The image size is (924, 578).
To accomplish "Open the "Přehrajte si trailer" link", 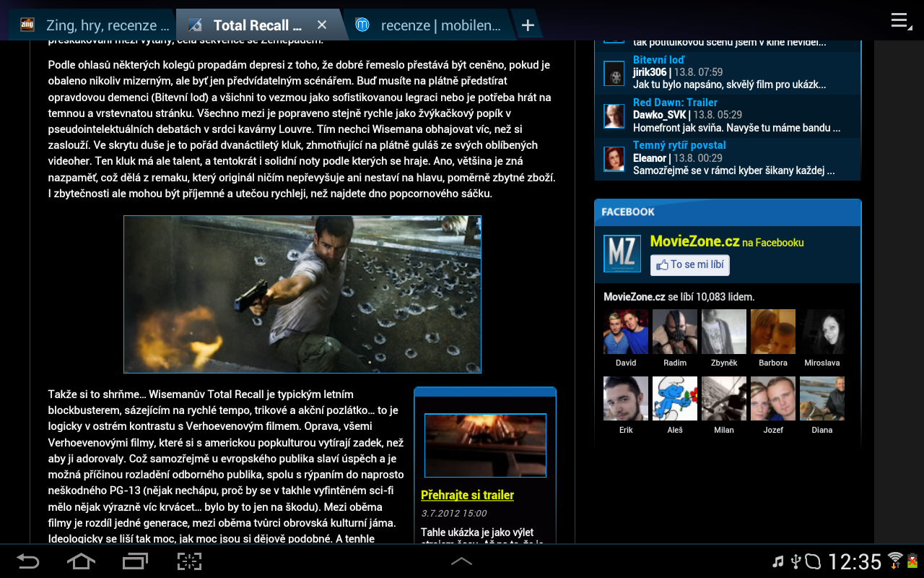I will [468, 495].
